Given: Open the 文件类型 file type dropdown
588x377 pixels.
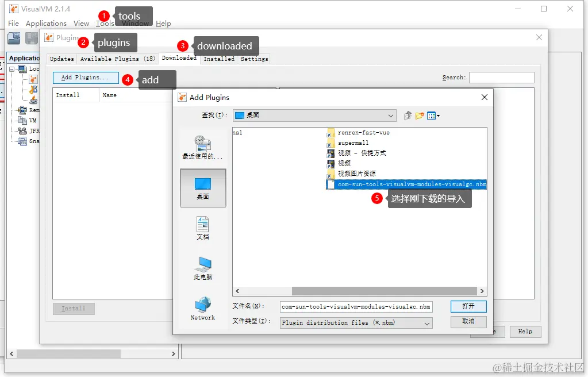Looking at the screenshot, I should click(x=356, y=323).
